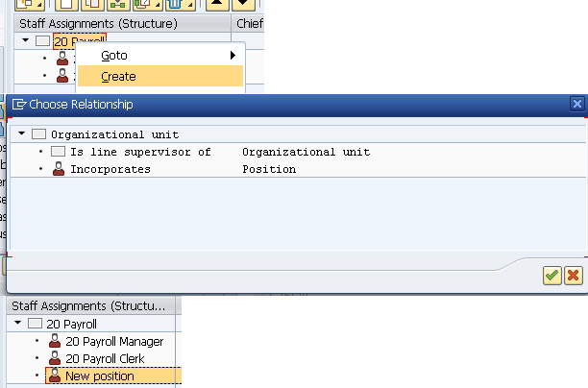588x388 pixels.
Task: Click the Incorporates Position person icon
Action: [x=58, y=169]
